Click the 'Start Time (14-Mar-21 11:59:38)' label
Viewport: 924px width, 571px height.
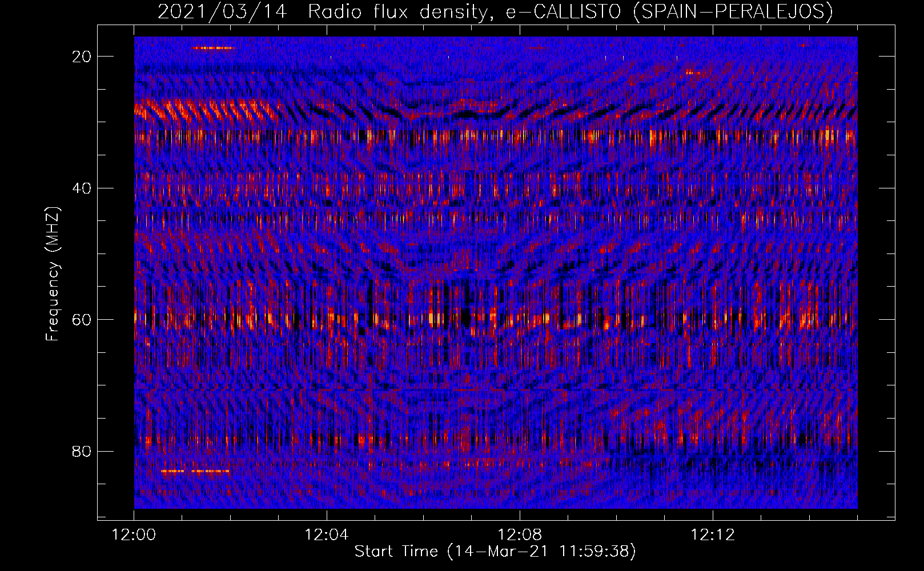point(495,552)
